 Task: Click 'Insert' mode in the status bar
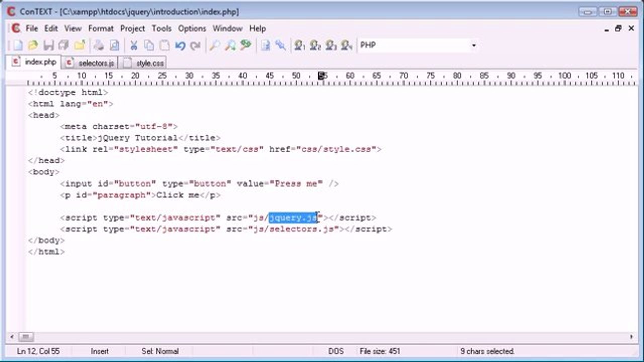[99, 351]
